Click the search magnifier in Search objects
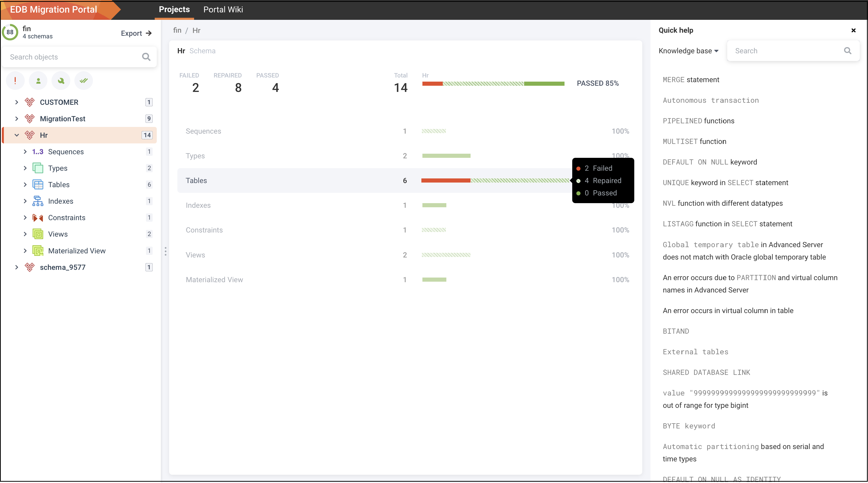868x483 pixels. (x=146, y=57)
